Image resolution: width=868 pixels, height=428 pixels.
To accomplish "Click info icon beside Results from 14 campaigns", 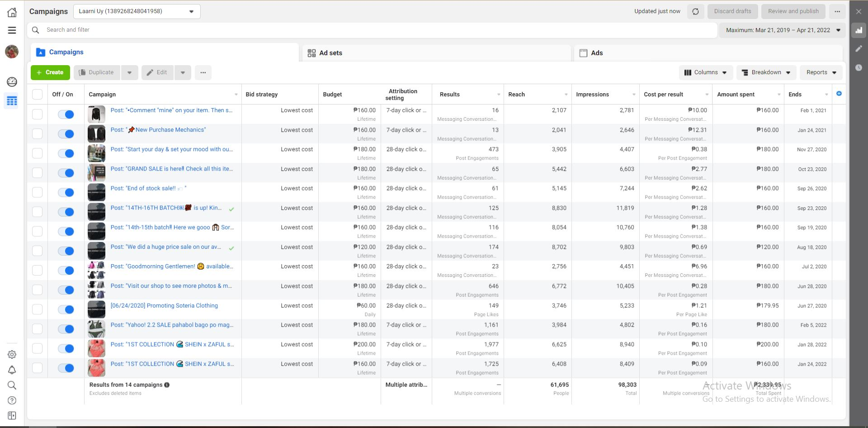I will click(x=167, y=385).
